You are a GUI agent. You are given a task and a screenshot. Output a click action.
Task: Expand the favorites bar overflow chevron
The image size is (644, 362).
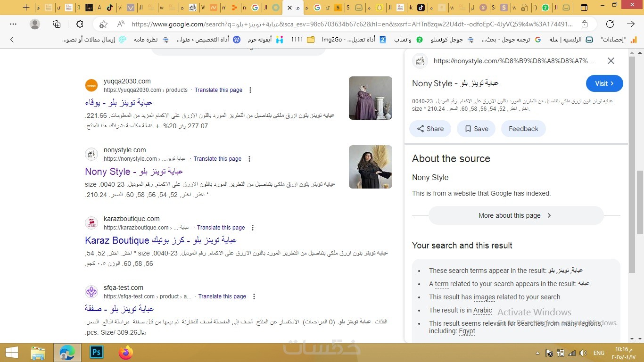coord(12,40)
